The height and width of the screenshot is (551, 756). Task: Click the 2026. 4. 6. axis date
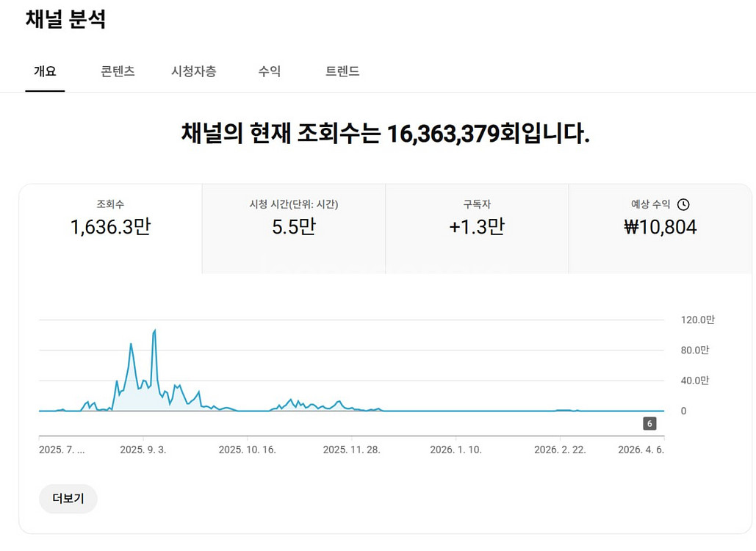[641, 450]
